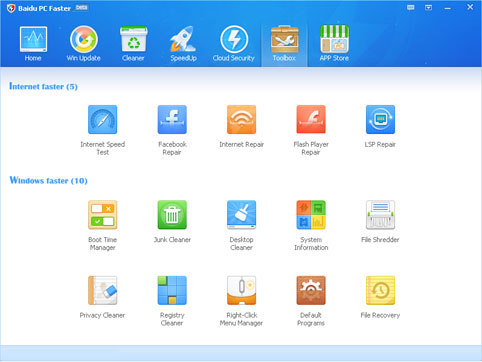
Task: Open Facebook Repair tool
Action: click(x=172, y=130)
